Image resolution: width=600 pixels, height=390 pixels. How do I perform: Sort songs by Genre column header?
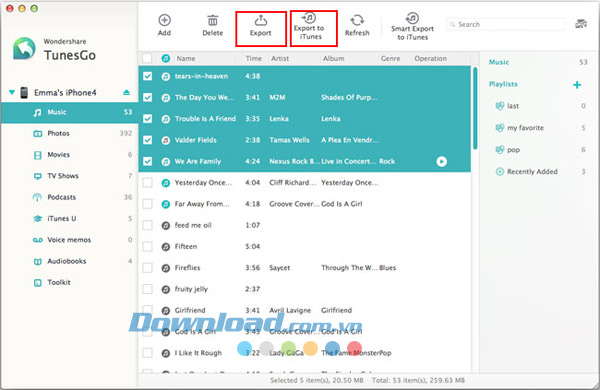[390, 59]
